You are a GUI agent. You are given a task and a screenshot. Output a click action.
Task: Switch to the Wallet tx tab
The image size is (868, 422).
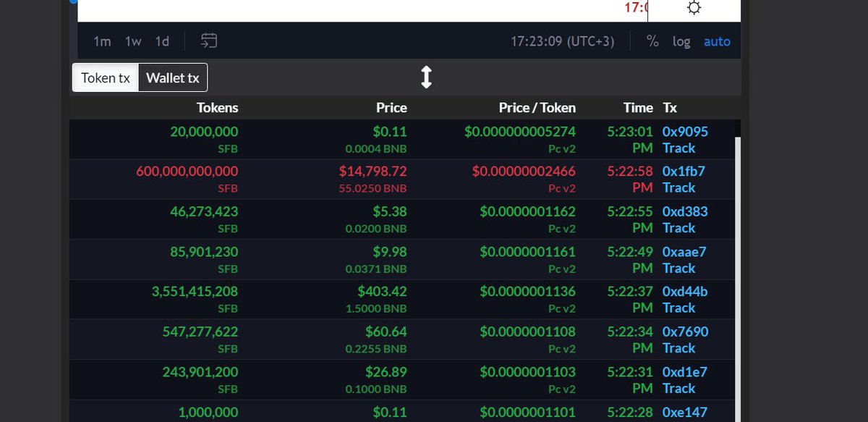173,77
